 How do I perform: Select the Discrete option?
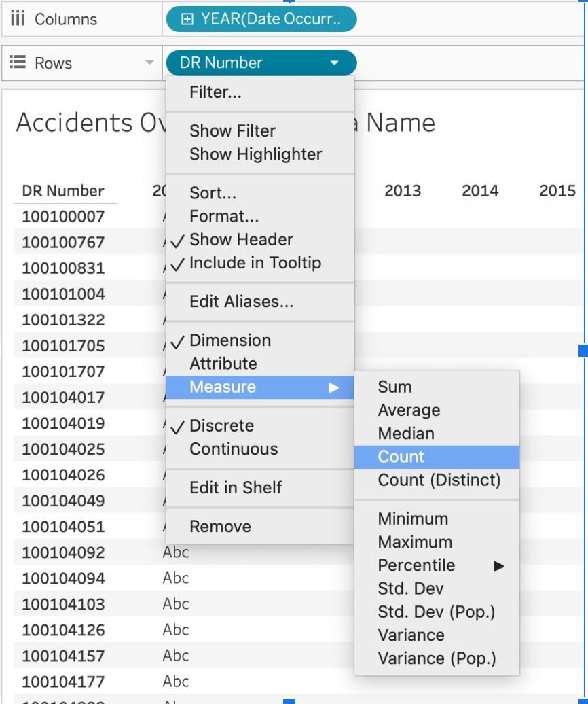(x=260, y=425)
